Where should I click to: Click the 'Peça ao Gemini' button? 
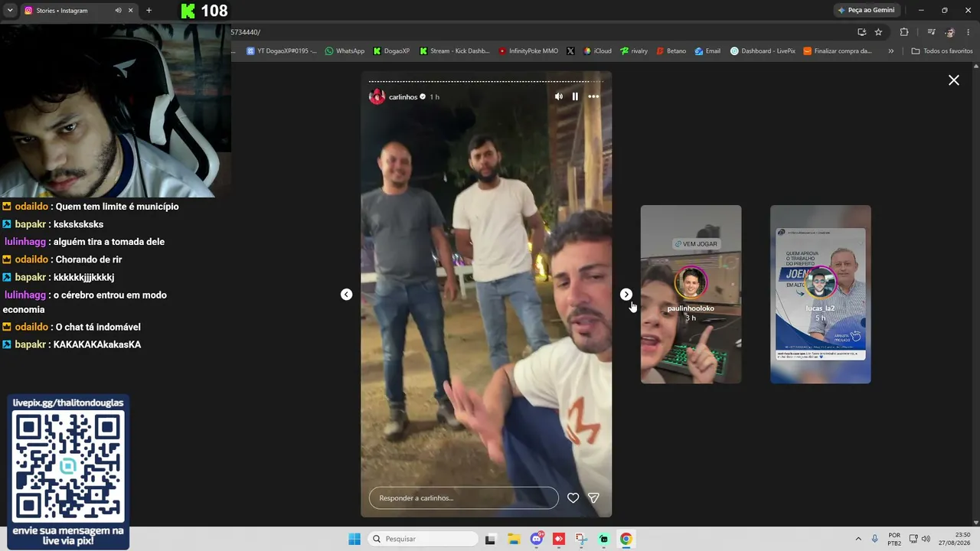pos(867,10)
